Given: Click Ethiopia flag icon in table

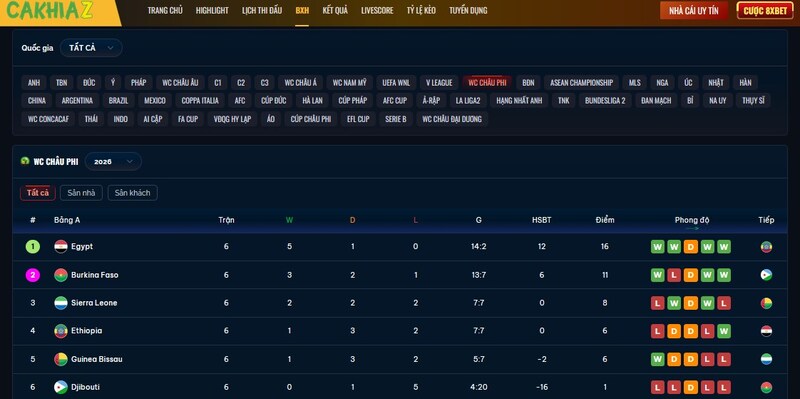Looking at the screenshot, I should (61, 331).
